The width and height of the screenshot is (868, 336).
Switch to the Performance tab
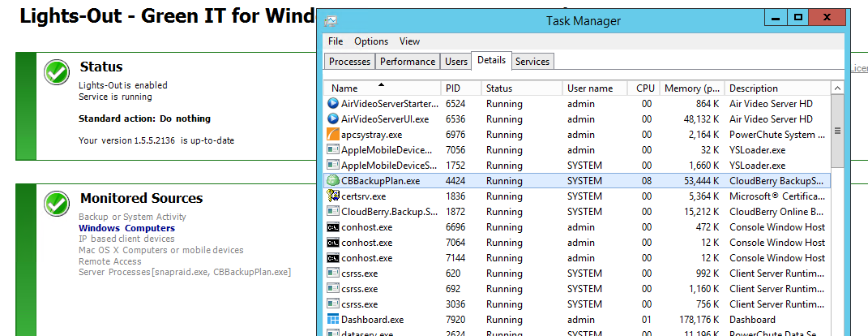(x=408, y=62)
